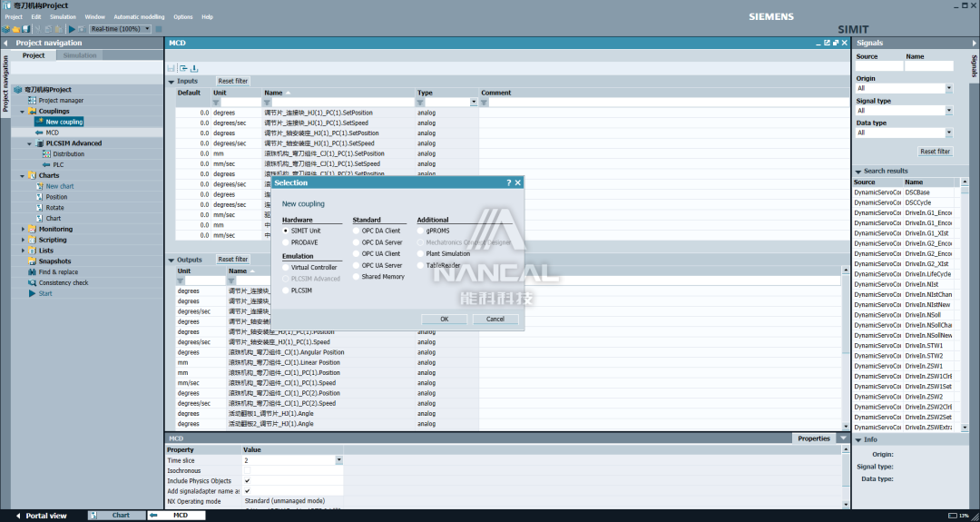
Task: Click the snapshot camera toolbar icon
Action: [82, 29]
